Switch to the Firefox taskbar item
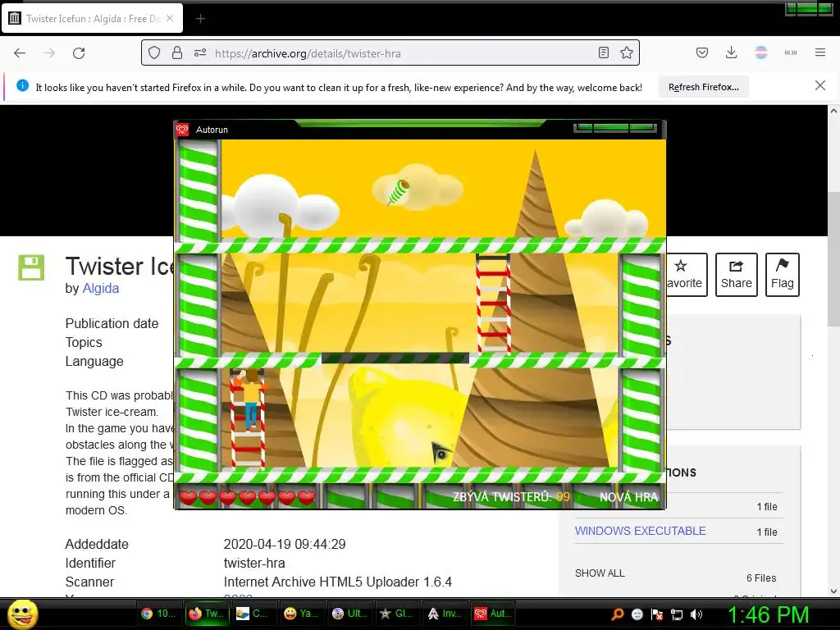The image size is (840, 630). tap(206, 614)
